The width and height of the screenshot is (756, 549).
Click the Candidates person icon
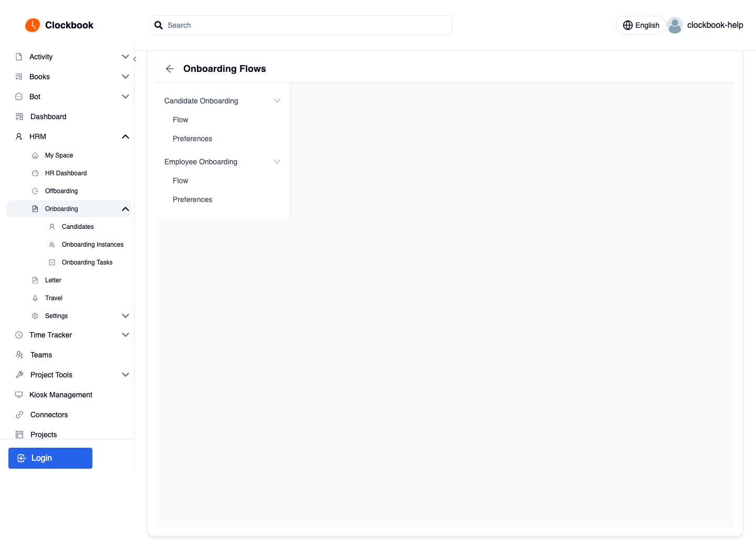(52, 227)
